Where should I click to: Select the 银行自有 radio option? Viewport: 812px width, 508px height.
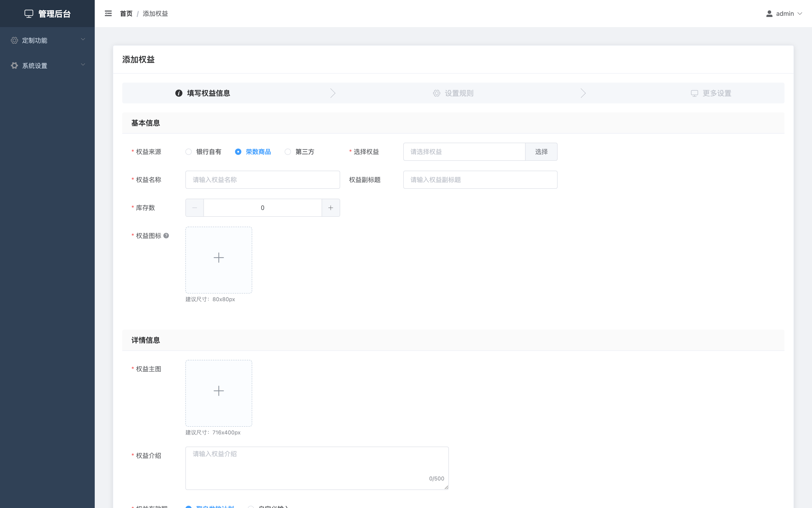(x=203, y=152)
